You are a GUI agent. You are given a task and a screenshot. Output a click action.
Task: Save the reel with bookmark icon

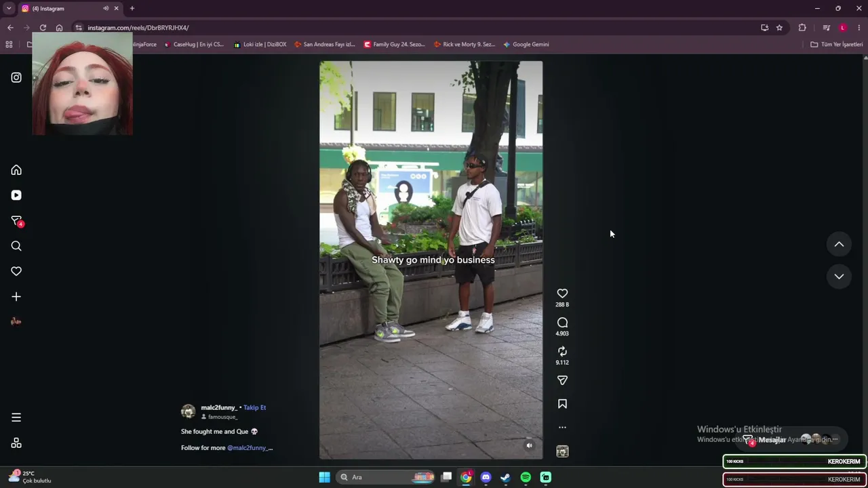[x=562, y=404]
